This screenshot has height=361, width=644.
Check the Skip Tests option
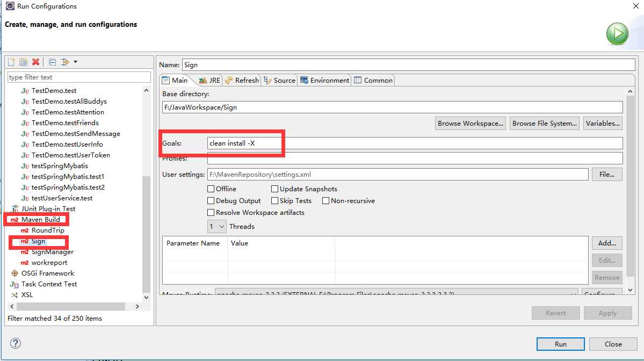click(x=275, y=201)
